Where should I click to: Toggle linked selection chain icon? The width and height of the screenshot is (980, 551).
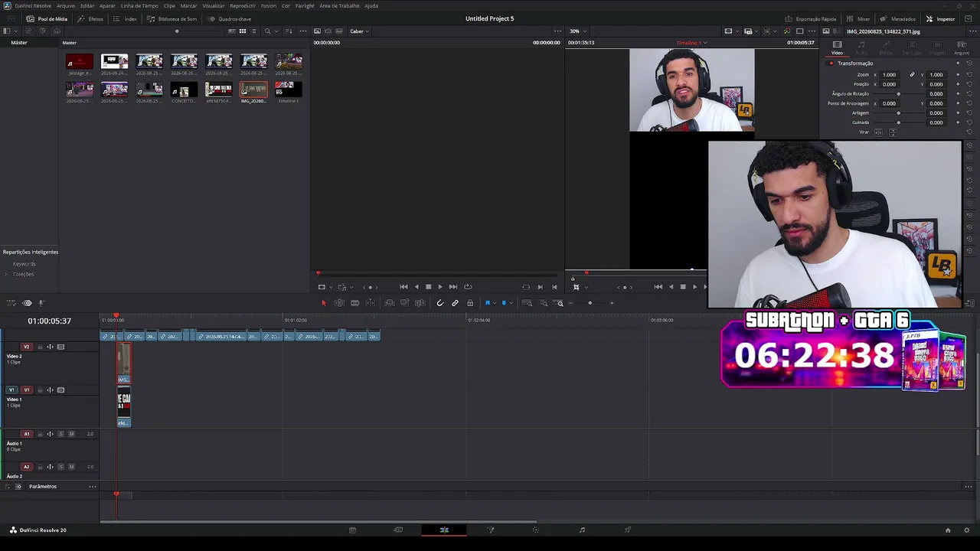[x=455, y=303]
